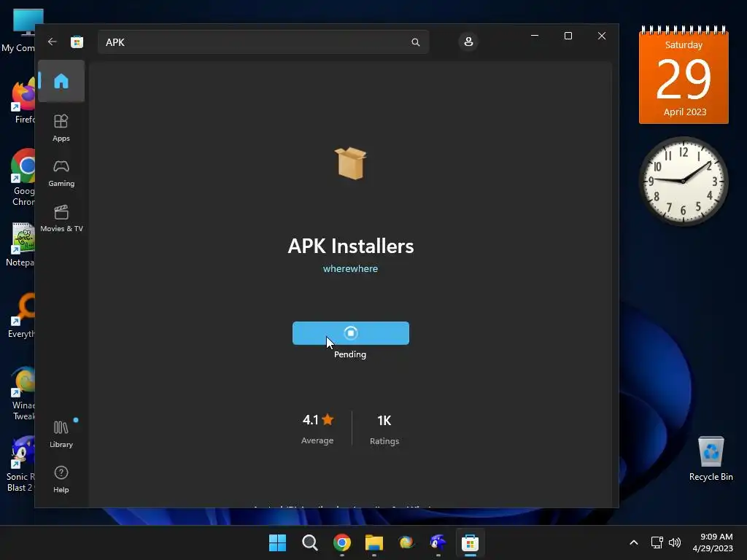Image resolution: width=747 pixels, height=560 pixels.
Task: Open taskbar Search
Action: (x=309, y=542)
